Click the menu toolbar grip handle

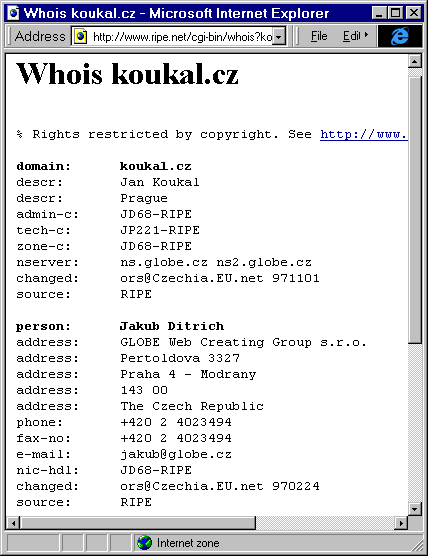297,36
